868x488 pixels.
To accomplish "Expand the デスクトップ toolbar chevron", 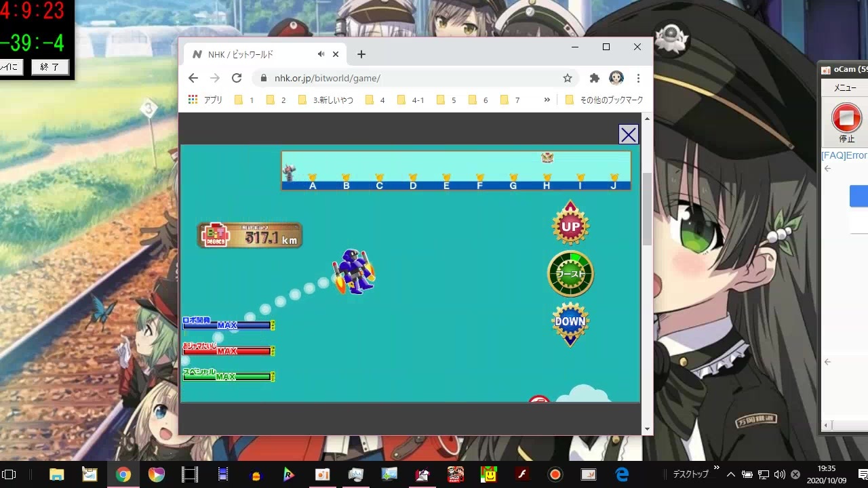I will coord(716,468).
